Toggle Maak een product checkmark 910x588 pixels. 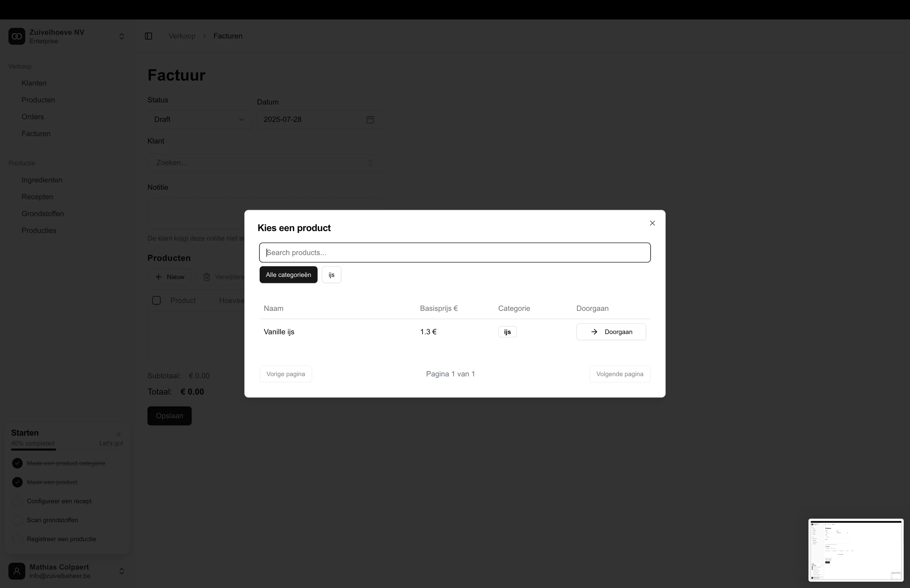[17, 482]
